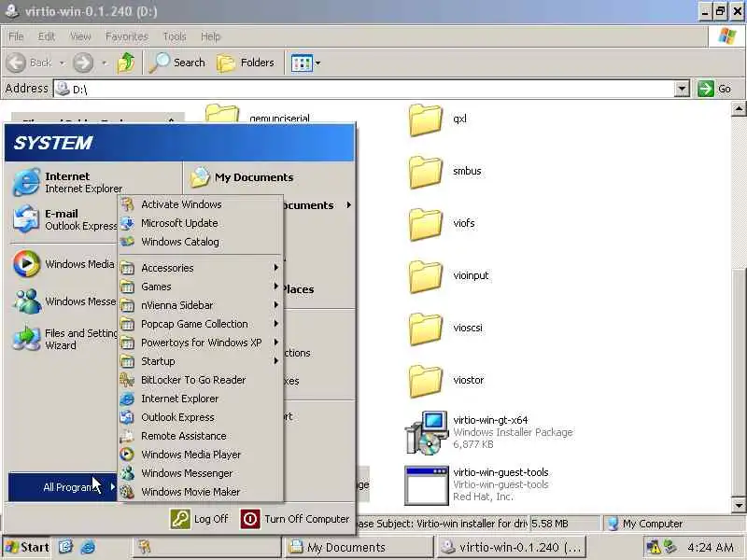Open Outlook Express E-mail pinned item
Viewport: 747px width, 560px height.
click(64, 219)
